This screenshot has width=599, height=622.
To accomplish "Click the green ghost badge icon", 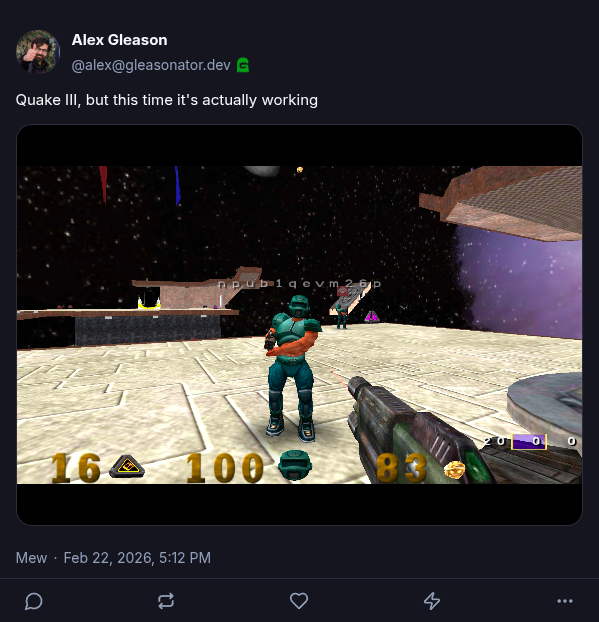I will (x=243, y=65).
